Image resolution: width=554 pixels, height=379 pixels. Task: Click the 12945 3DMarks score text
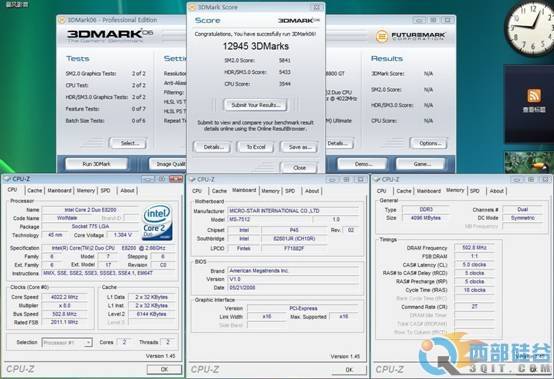coord(255,46)
